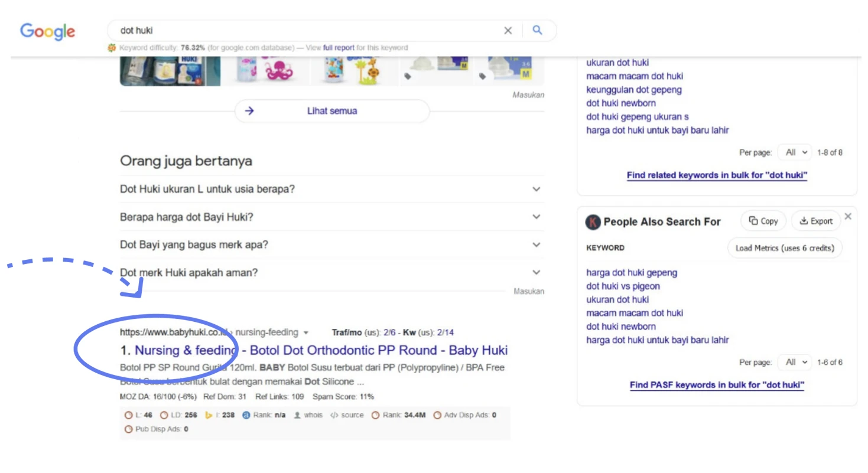The height and width of the screenshot is (473, 868).
Task: Click 'Find PASF keywords in bulk' link
Action: coord(717,385)
